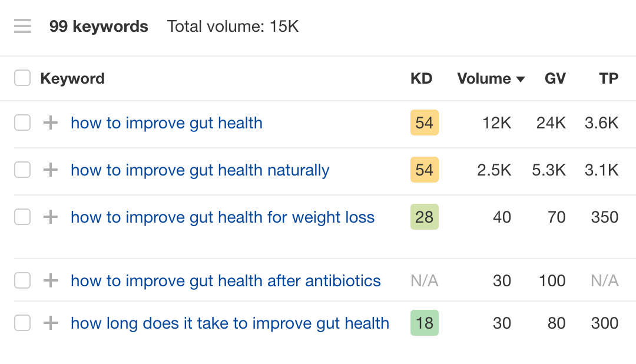Check the box for 'how to improve gut health'
Image resolution: width=636 pixels, height=364 pixels.
(22, 123)
